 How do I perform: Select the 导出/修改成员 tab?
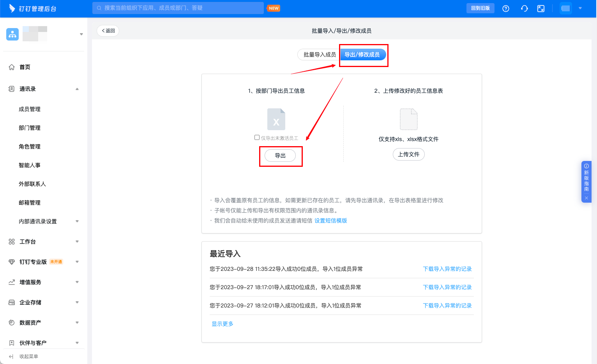(x=362, y=55)
